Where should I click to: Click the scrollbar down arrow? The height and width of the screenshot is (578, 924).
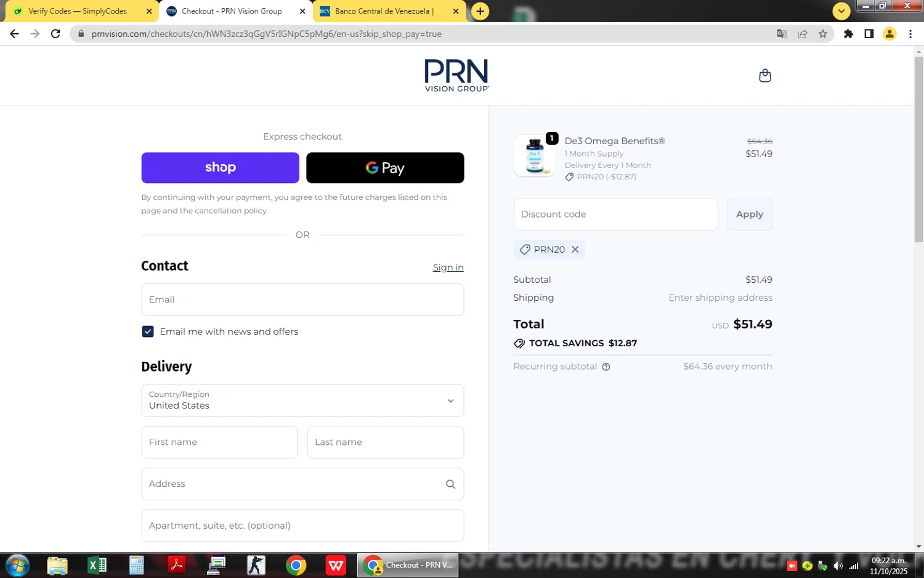coord(918,547)
